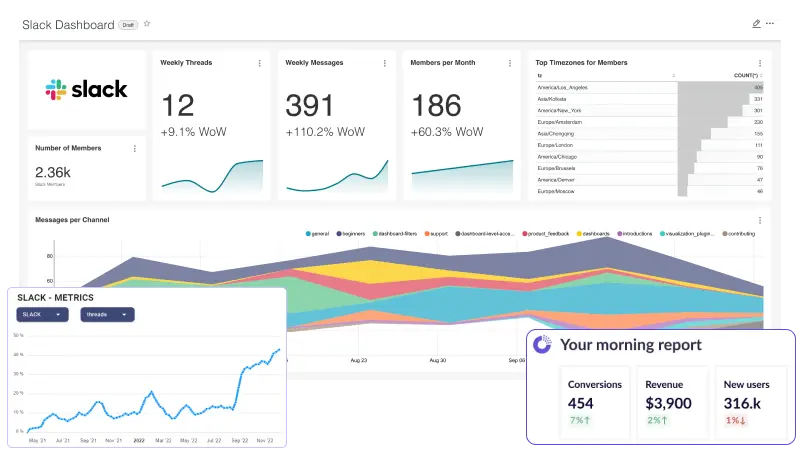Toggle the product_feedback series in the legend
This screenshot has width=800, height=454.
(x=545, y=234)
